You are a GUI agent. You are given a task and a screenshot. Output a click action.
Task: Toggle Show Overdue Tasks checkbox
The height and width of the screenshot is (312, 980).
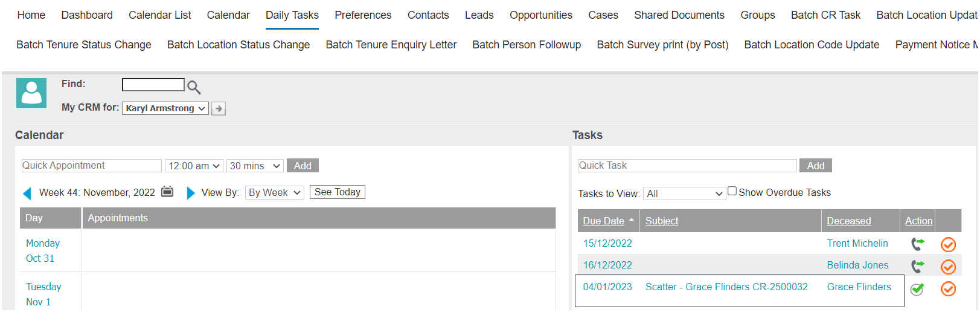pos(732,191)
